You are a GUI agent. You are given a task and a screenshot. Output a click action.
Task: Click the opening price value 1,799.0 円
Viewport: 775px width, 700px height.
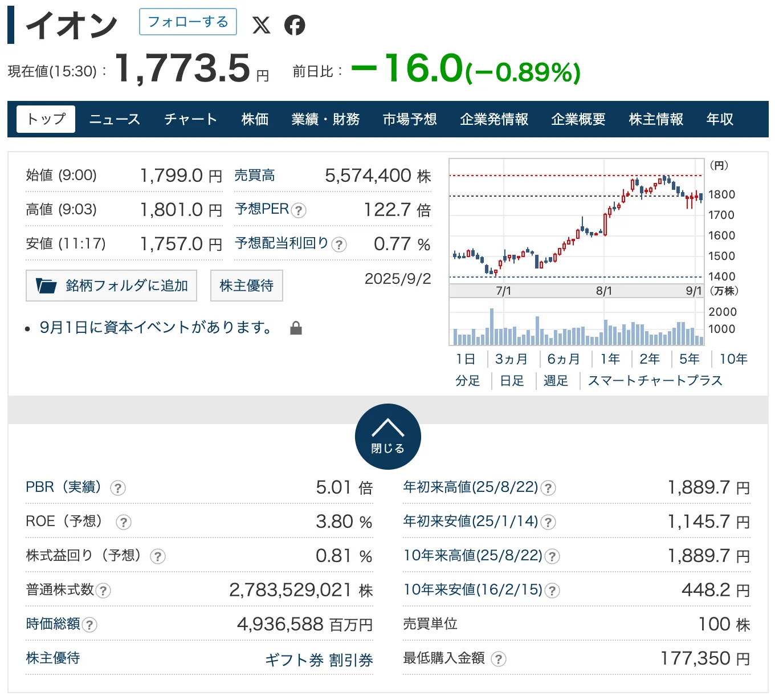181,176
